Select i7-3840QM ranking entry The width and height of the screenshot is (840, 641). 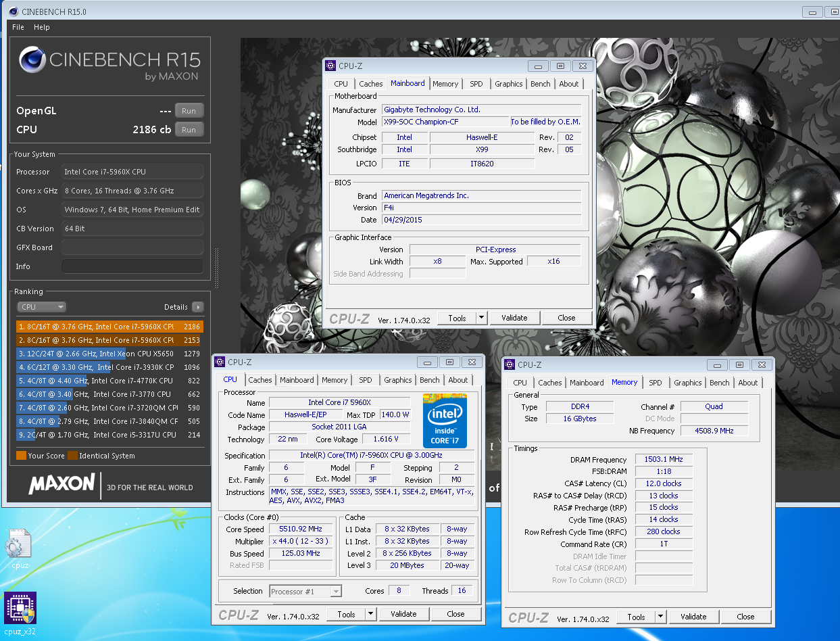[109, 421]
